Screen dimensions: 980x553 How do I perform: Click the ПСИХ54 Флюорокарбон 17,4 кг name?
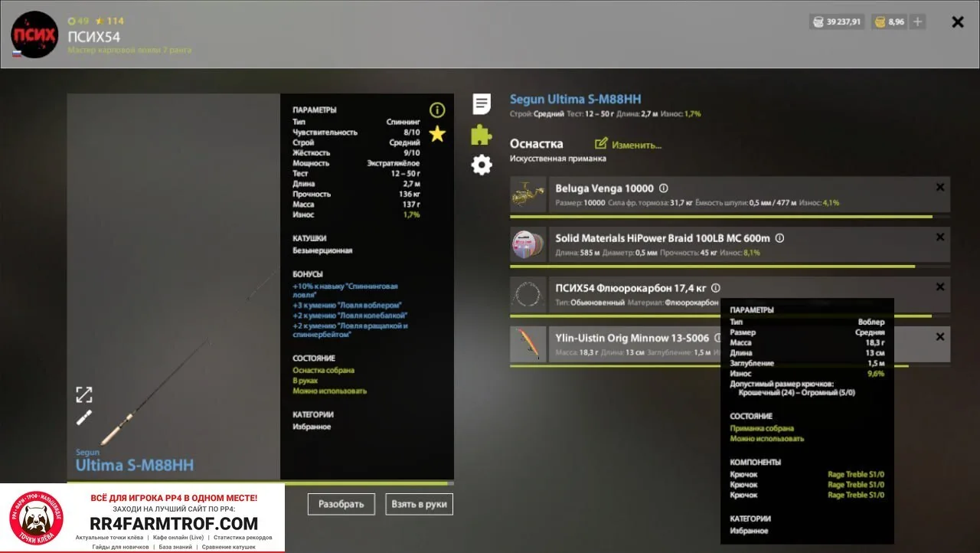click(631, 288)
